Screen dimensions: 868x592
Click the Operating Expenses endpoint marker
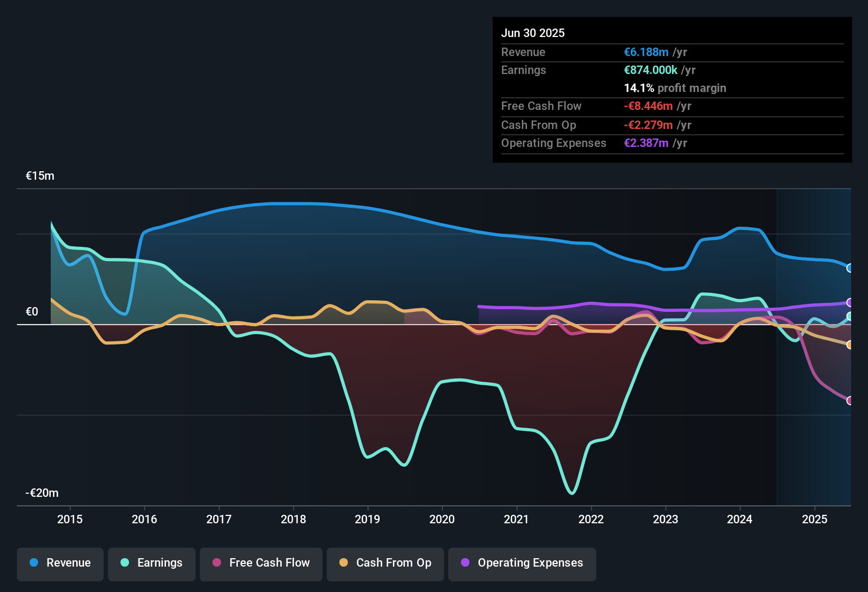(849, 302)
